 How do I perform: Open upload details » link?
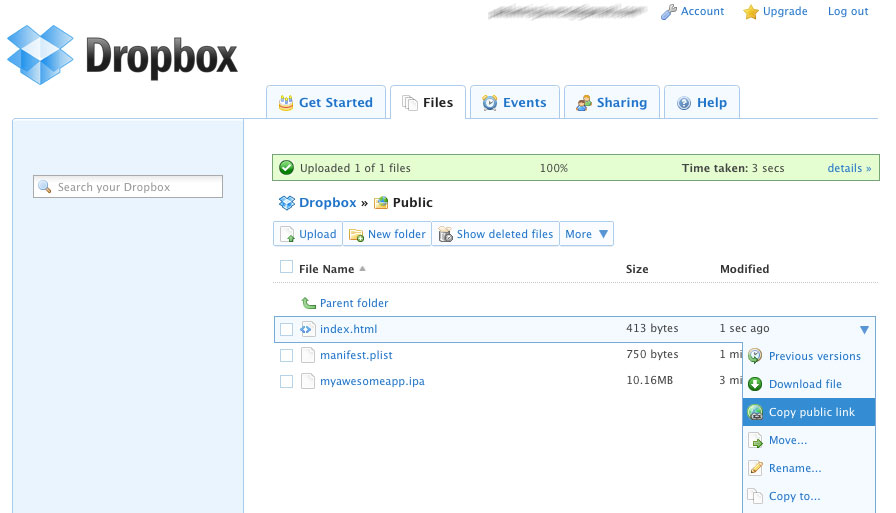coord(849,168)
